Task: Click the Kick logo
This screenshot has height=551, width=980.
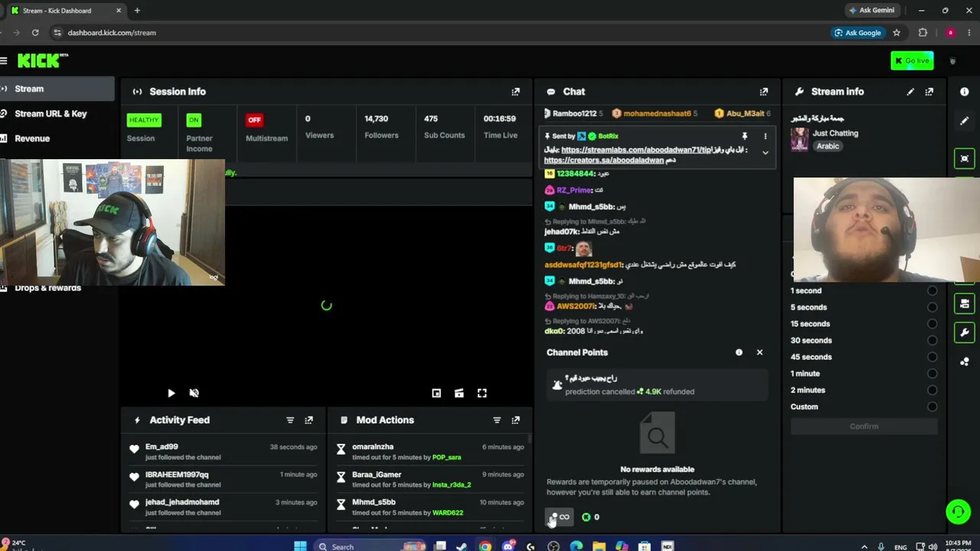Action: 43,60
